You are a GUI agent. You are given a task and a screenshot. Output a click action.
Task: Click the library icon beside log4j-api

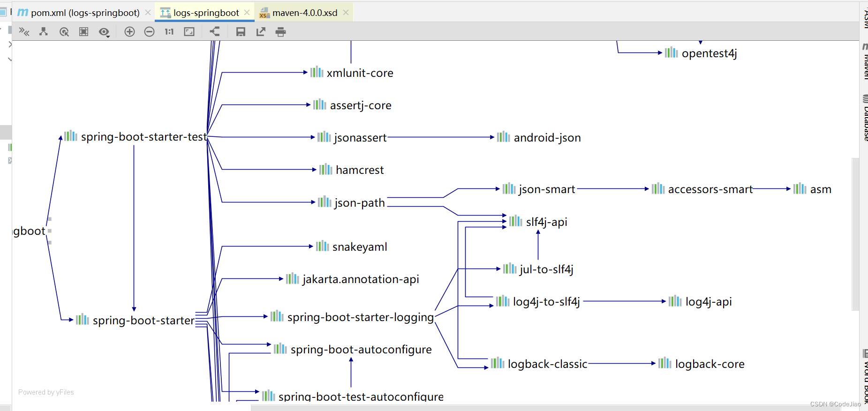pyautogui.click(x=675, y=300)
